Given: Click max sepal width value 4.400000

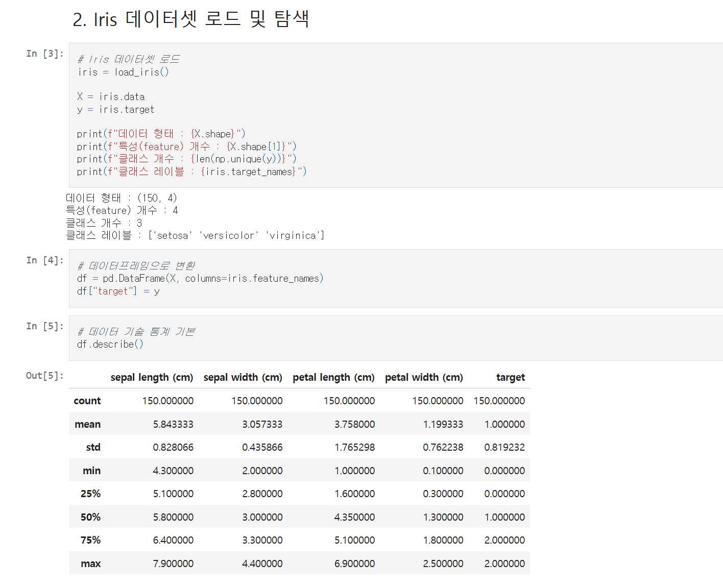Looking at the screenshot, I should (x=262, y=563).
